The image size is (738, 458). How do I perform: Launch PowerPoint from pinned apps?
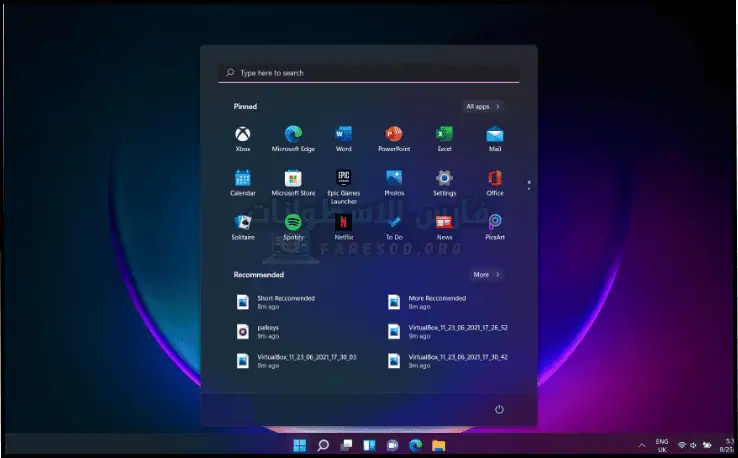[394, 135]
